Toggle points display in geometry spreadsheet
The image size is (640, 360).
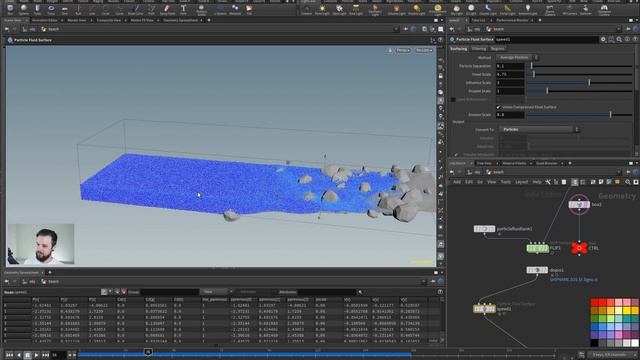coord(104,292)
